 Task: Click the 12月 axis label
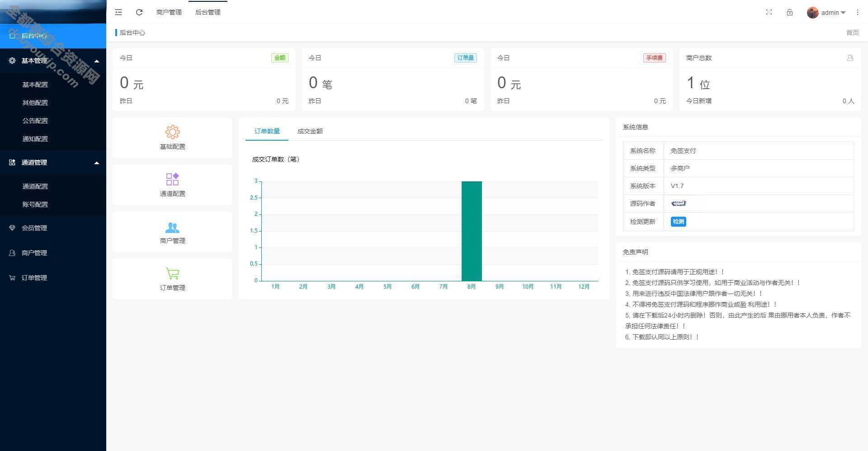tap(584, 287)
